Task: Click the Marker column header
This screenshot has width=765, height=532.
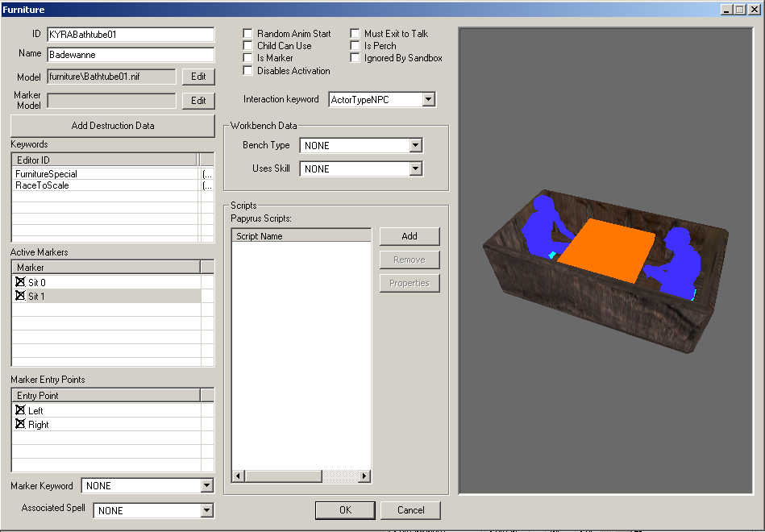Action: coord(106,268)
